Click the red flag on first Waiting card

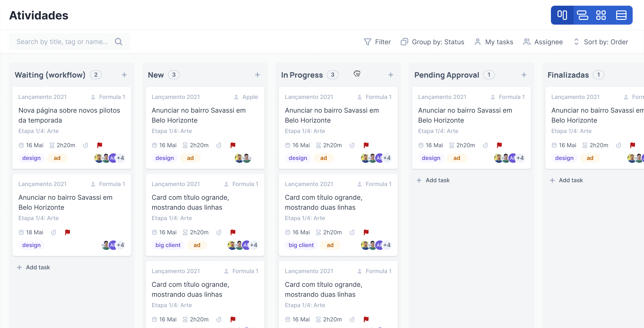coord(99,145)
